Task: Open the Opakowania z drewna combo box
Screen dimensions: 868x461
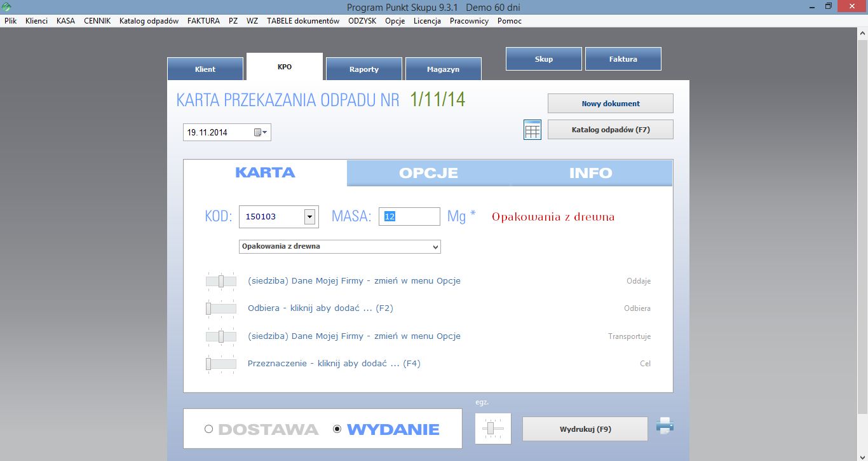Action: (x=340, y=246)
